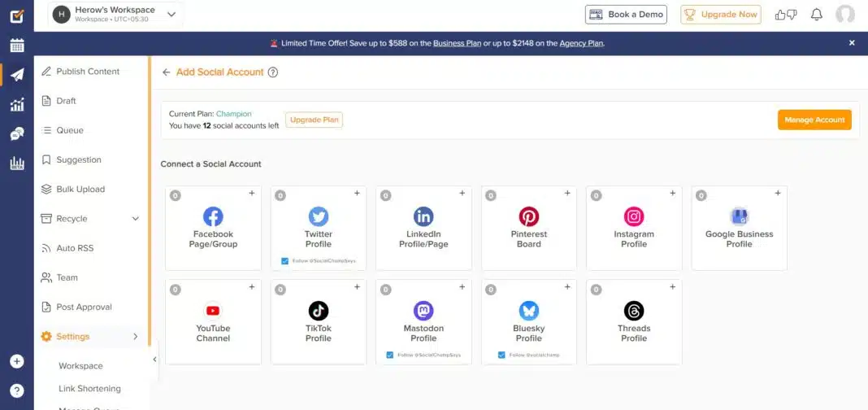Image resolution: width=868 pixels, height=410 pixels.
Task: Click the Manage Account button
Action: click(814, 120)
